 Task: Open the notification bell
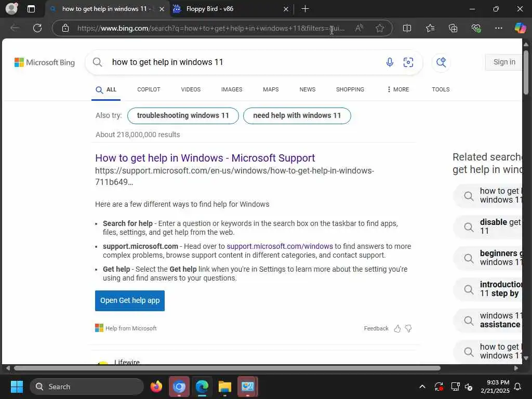pyautogui.click(x=517, y=387)
